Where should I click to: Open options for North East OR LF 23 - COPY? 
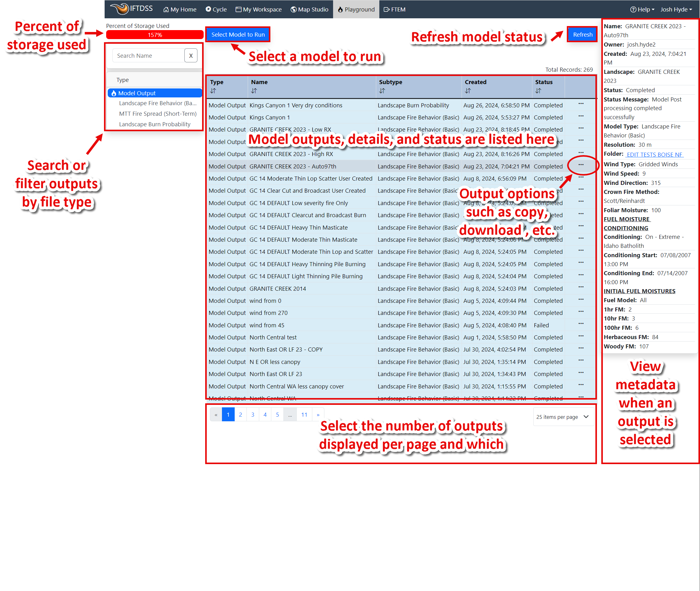tap(581, 348)
